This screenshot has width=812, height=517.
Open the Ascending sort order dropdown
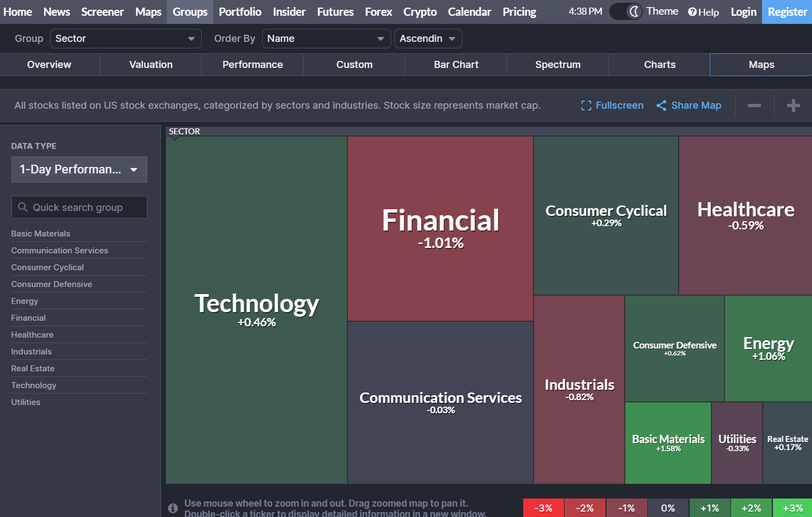[427, 39]
